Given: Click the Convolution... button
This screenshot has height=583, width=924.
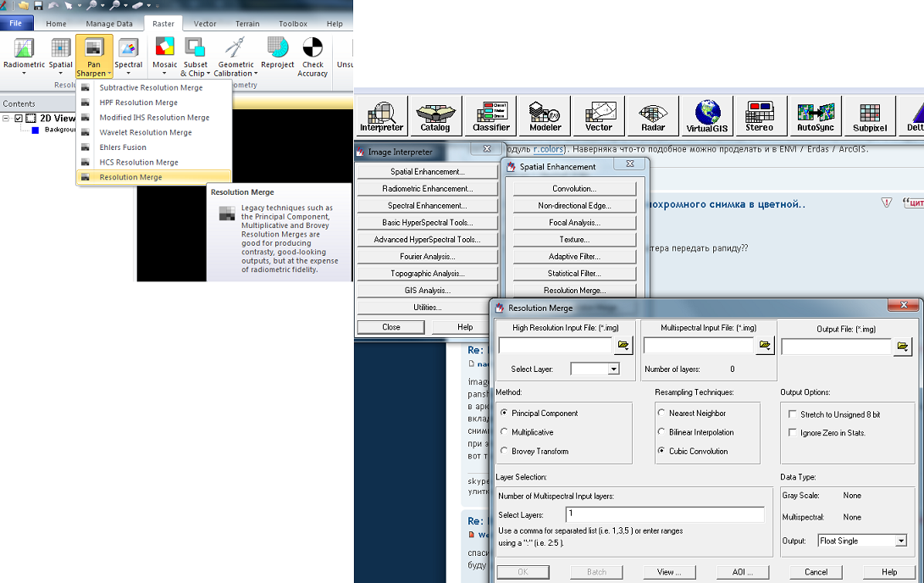Looking at the screenshot, I should coord(574,189).
